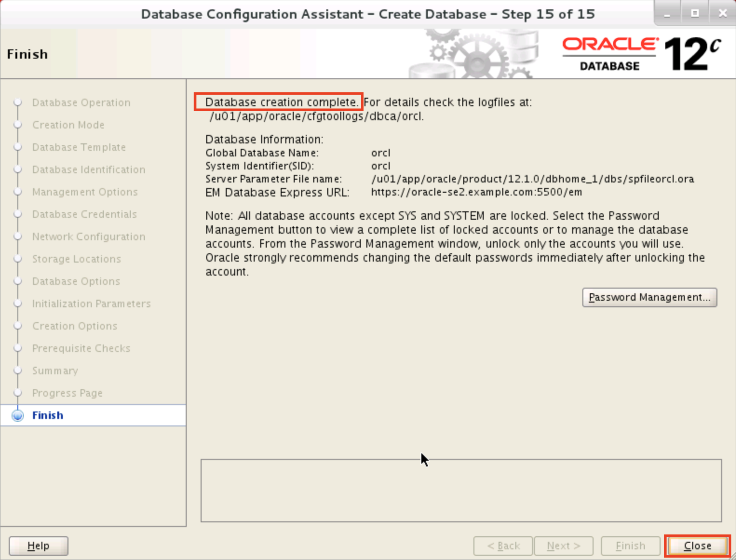This screenshot has width=736, height=560.
Task: Click the note about locked database accounts
Action: (x=455, y=243)
